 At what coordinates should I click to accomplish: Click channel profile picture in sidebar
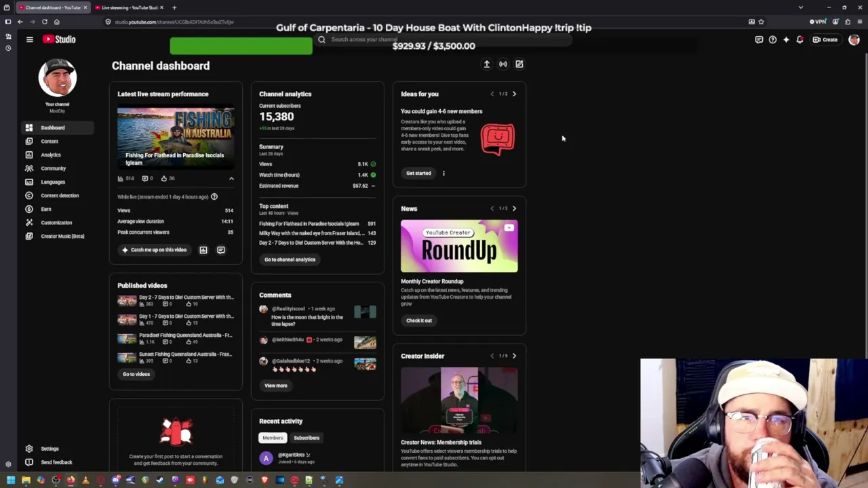point(58,77)
